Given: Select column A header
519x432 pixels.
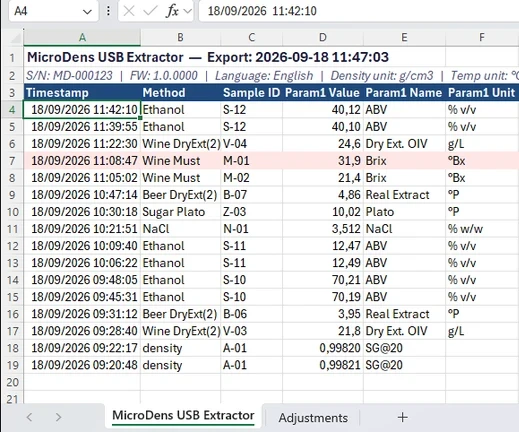Looking at the screenshot, I should [82, 37].
